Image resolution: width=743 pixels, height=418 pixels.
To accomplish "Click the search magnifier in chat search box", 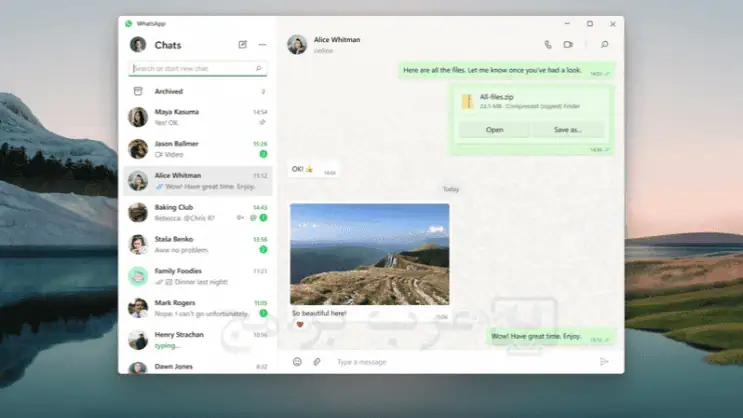I will (259, 68).
